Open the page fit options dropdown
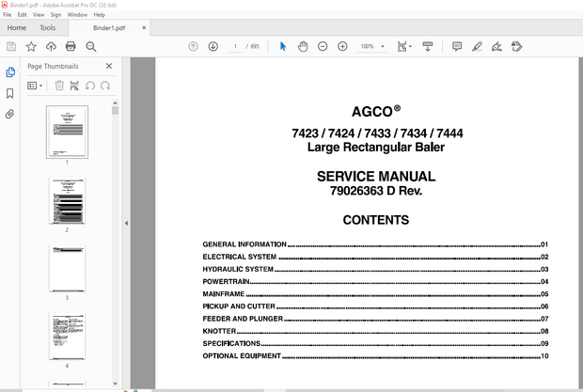 tap(404, 46)
